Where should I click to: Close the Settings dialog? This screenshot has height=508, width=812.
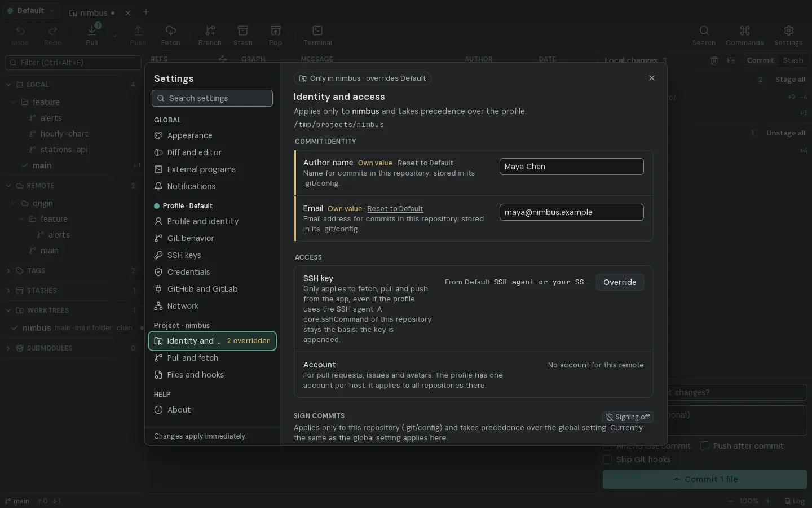pyautogui.click(x=652, y=78)
